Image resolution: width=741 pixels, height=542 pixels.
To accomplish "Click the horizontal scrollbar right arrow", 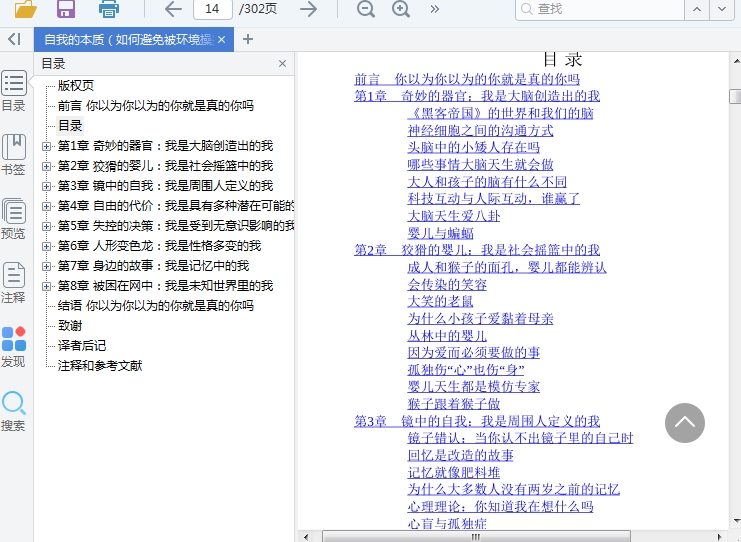I will (720, 537).
